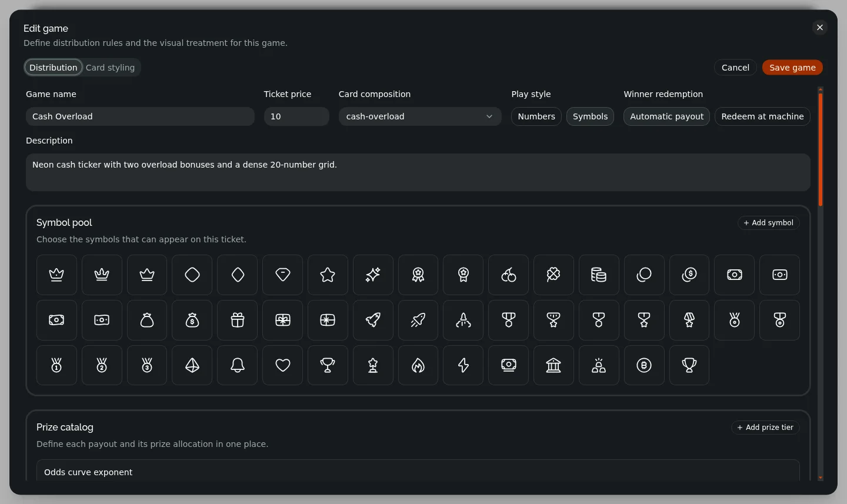The height and width of the screenshot is (504, 847).
Task: Add a new symbol to pool
Action: (768, 223)
